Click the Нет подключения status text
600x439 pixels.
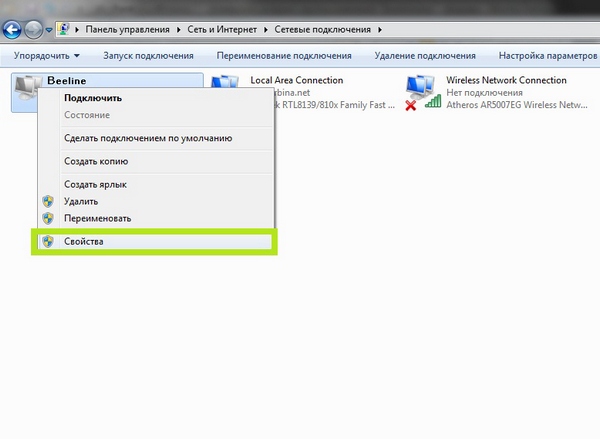484,93
